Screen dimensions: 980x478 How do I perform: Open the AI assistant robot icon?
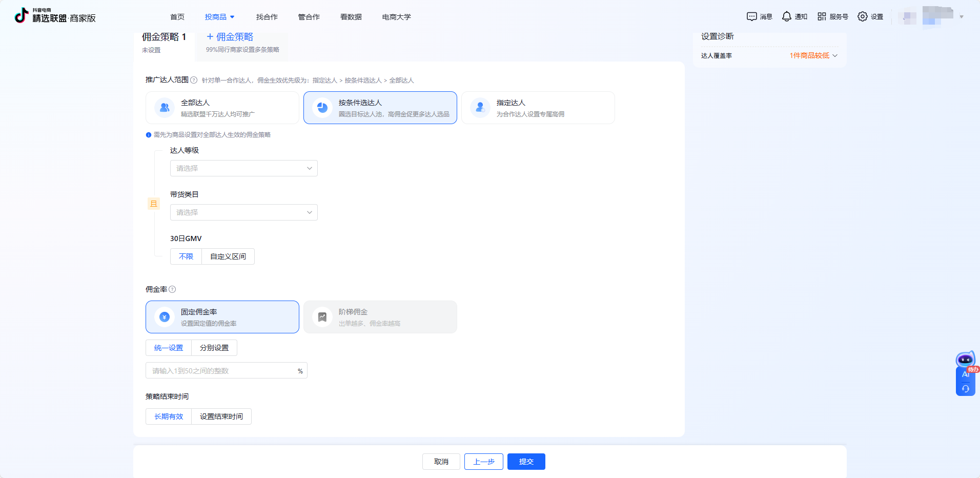(965, 360)
